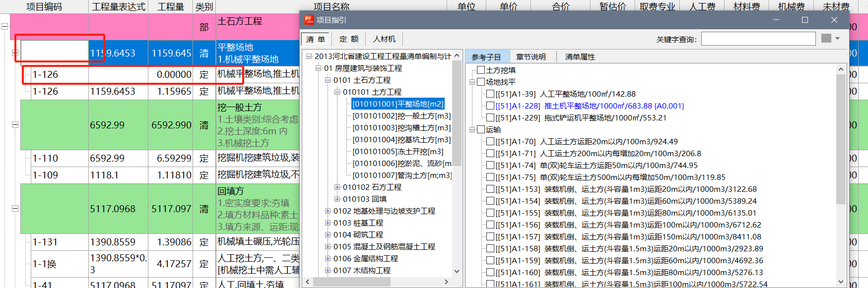This screenshot has width=868, height=288.
Task: Collapse the 0101 土石方工程 node
Action: 328,80
